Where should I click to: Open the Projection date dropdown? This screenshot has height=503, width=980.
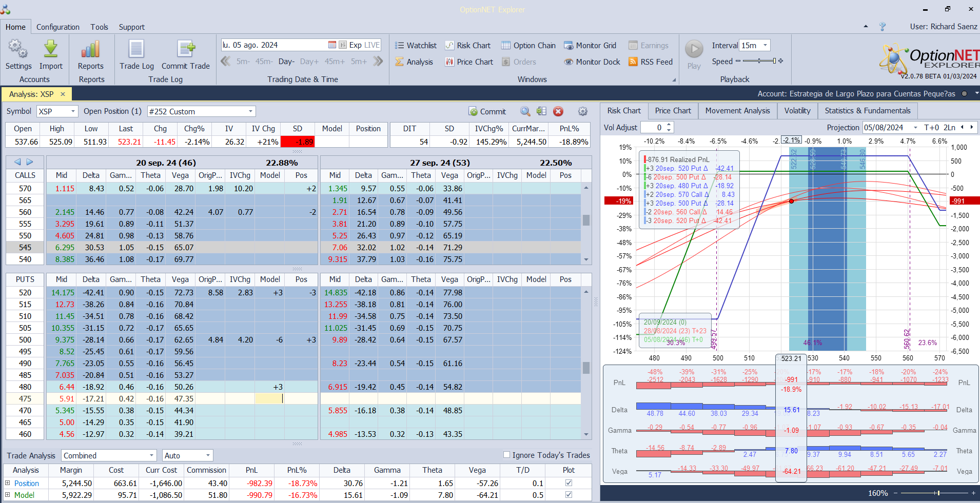click(x=915, y=127)
